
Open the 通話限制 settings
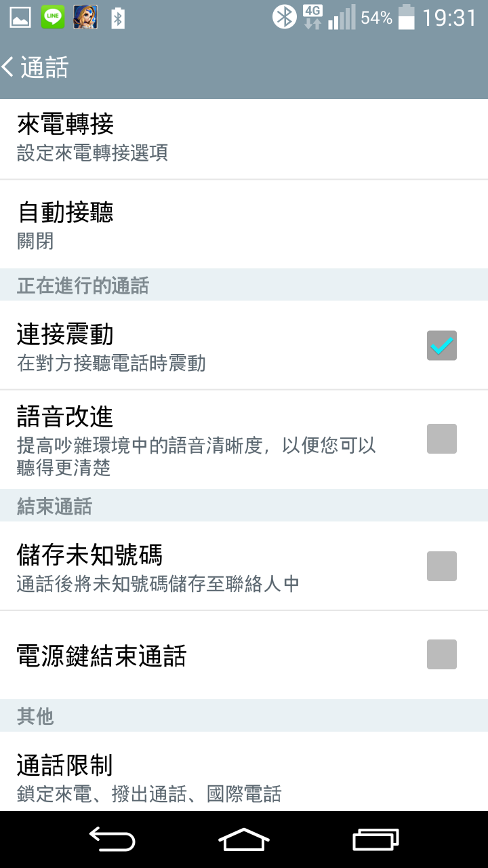tap(244, 772)
